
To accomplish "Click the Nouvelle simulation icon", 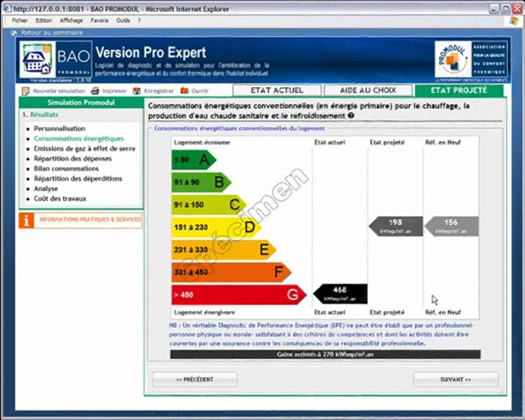I will pos(26,91).
